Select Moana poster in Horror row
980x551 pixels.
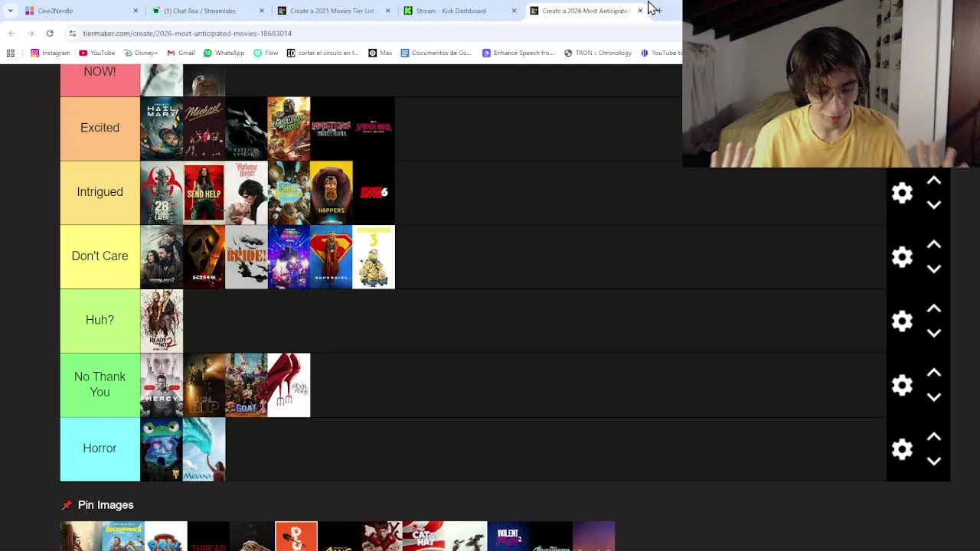204,449
